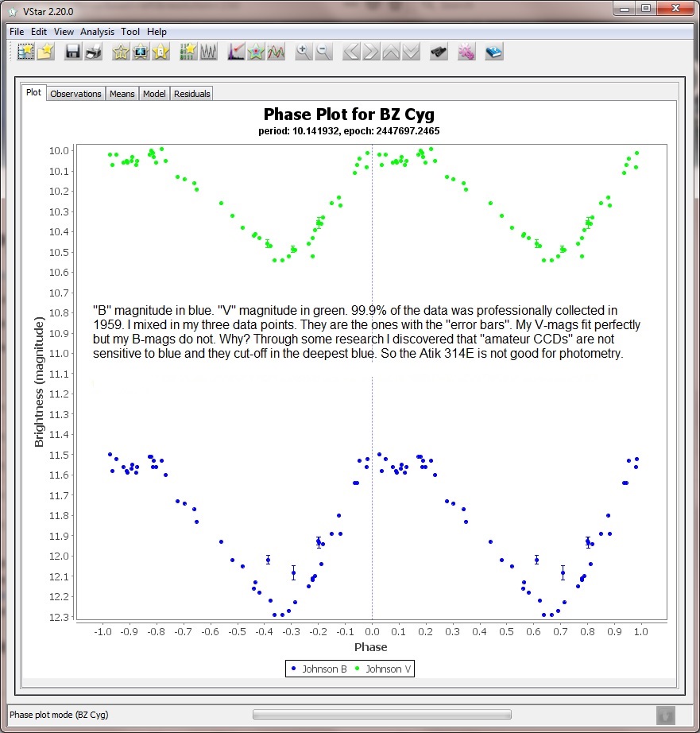Click the pan left arrow icon

click(351, 52)
